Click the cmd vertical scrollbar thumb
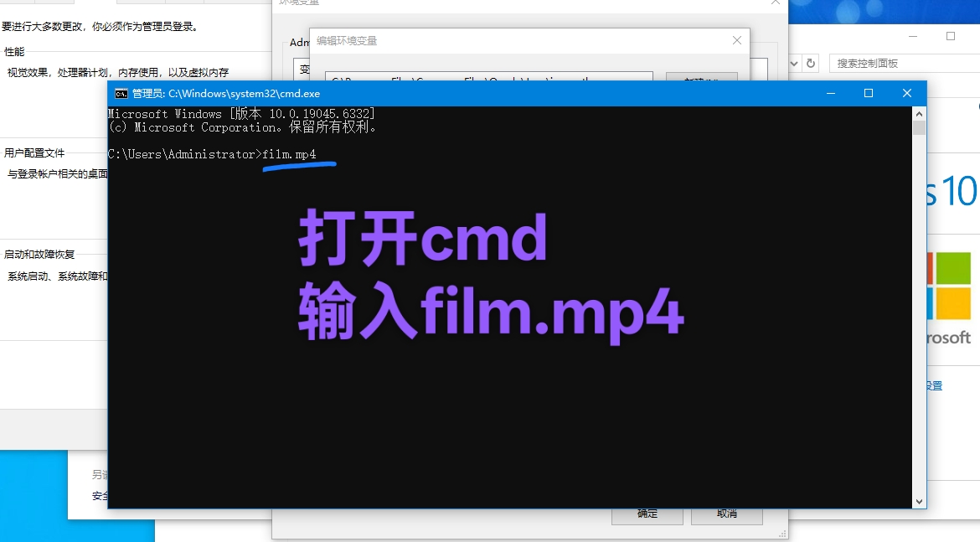Screen dimensions: 980x542 [x=919, y=127]
